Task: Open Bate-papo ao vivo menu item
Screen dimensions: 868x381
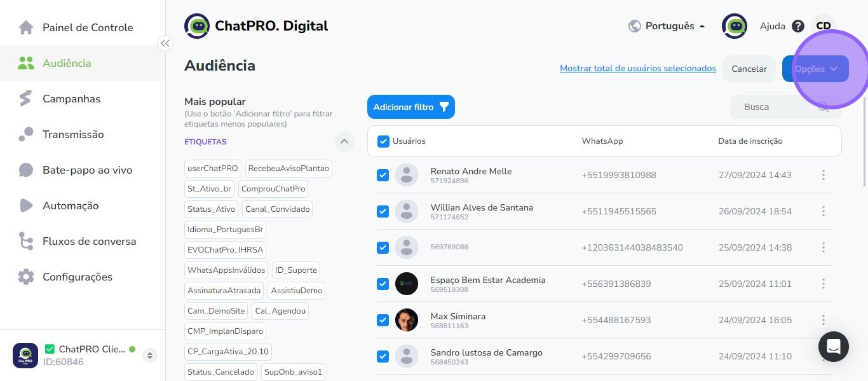Action: 83,170
